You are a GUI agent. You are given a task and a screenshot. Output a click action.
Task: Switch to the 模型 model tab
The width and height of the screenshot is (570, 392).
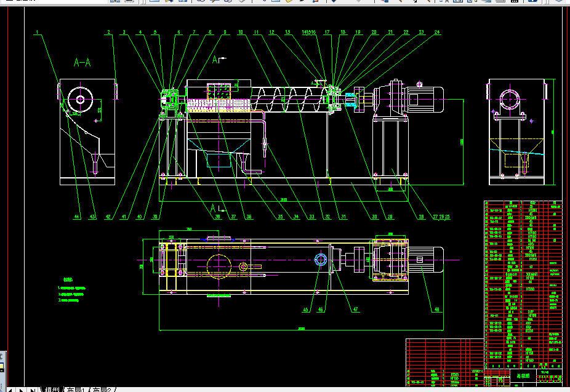click(52, 390)
